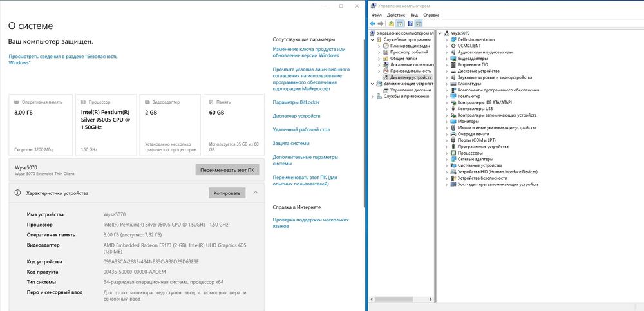
Task: Toggle the Show/Hide Action Pane toolbar icon
Action: point(418,23)
